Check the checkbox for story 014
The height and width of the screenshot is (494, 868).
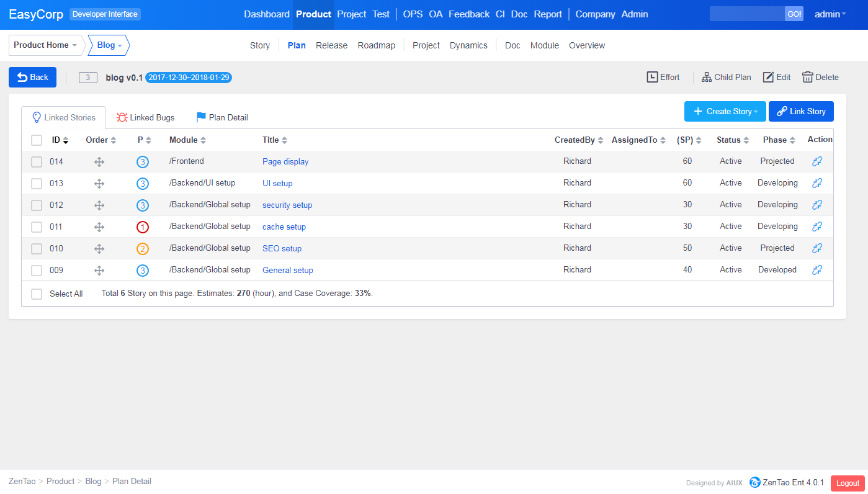tap(37, 162)
